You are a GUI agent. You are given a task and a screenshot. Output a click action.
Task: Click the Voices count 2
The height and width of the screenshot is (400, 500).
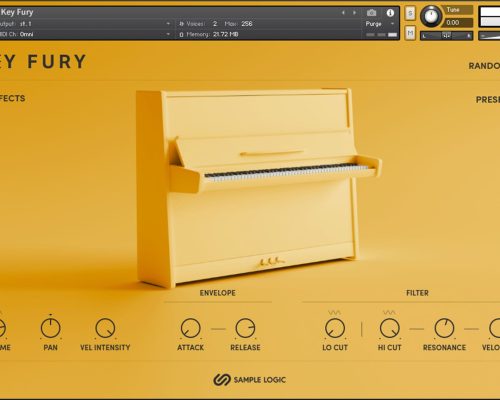(x=215, y=24)
